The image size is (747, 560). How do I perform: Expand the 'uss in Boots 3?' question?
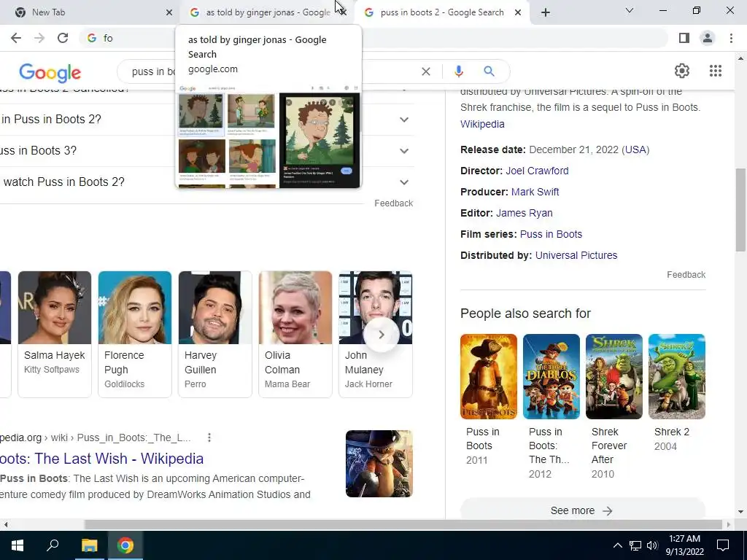point(206,150)
